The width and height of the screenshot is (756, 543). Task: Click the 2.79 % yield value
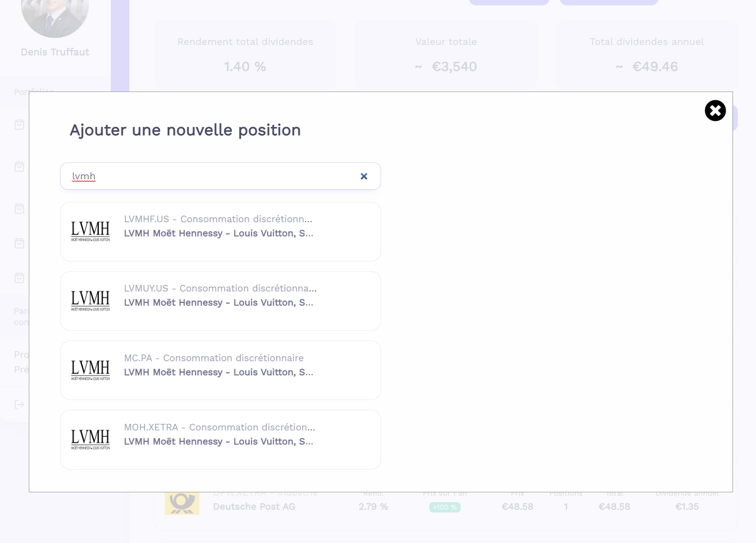click(x=373, y=507)
